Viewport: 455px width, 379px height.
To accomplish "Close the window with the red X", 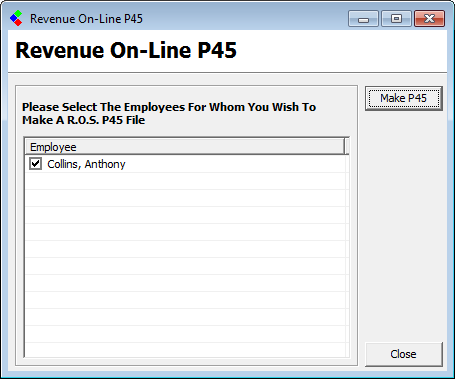I will point(429,18).
